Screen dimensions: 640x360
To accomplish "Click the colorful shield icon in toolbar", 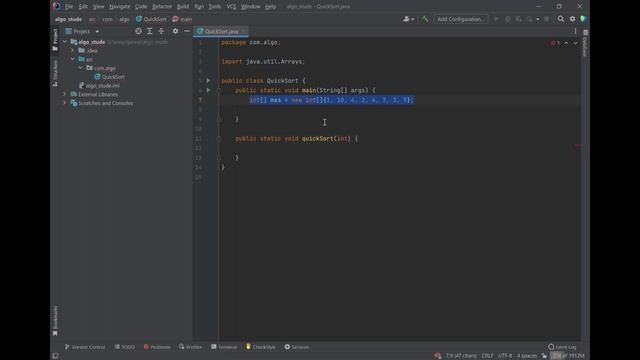I will (583, 19).
